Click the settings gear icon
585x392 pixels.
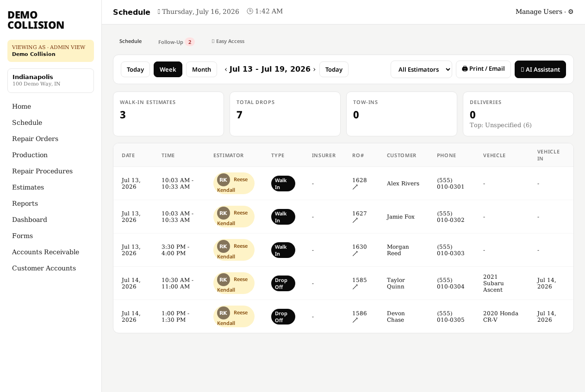[x=571, y=12]
